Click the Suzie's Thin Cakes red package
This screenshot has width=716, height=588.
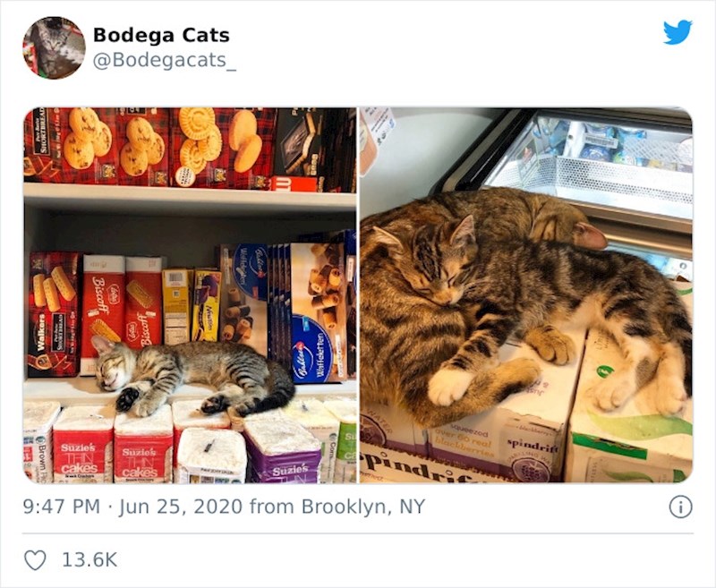click(83, 444)
